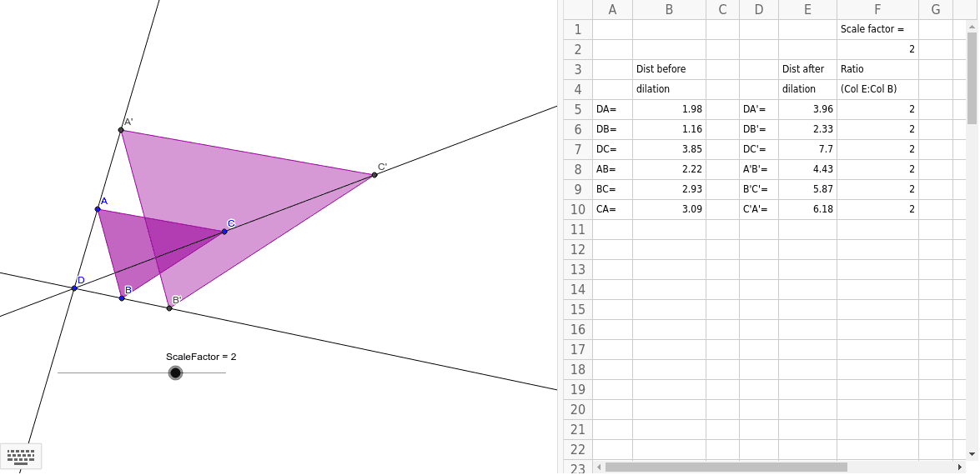Click the 3.96 distance cell
Viewport: 980px width, 475px height.
coord(807,109)
